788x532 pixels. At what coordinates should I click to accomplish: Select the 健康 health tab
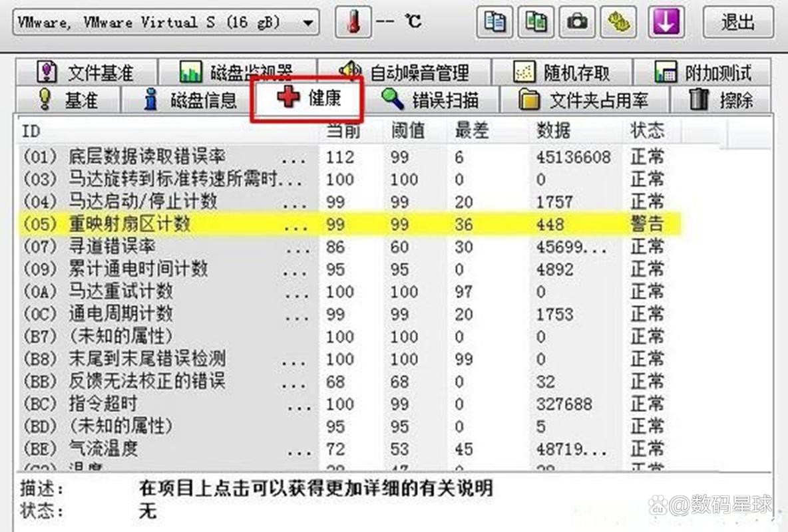pos(307,98)
